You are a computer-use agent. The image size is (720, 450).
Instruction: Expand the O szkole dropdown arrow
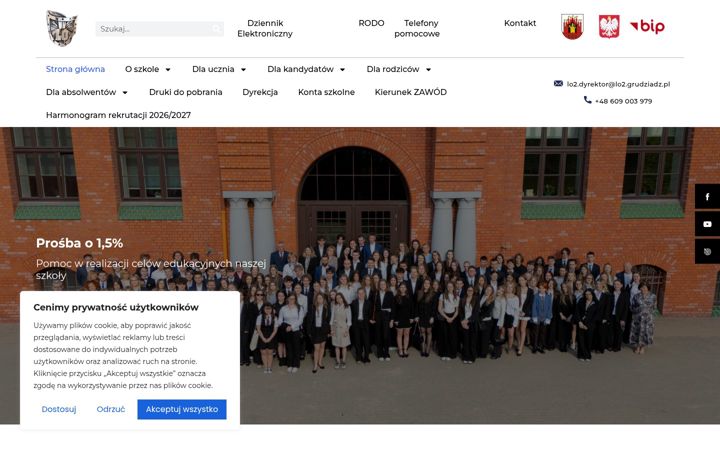(x=168, y=69)
